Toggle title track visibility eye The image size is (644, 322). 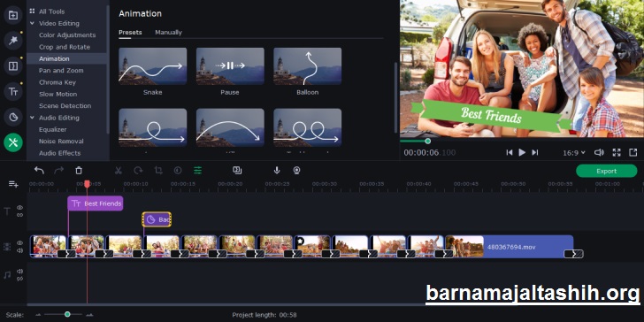point(19,208)
